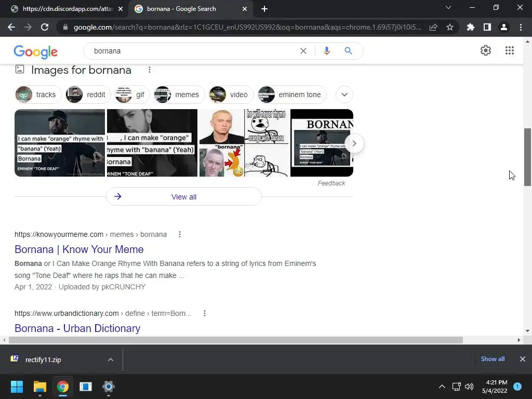Click the address bar URL

click(x=247, y=27)
